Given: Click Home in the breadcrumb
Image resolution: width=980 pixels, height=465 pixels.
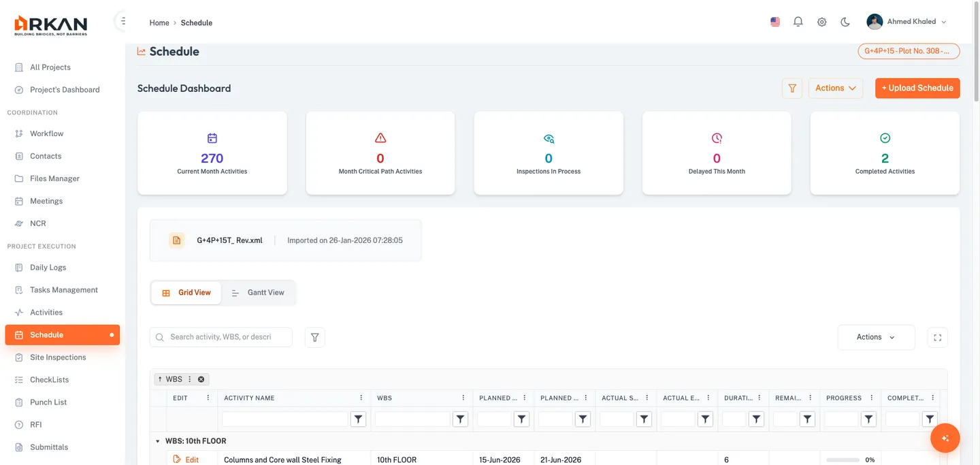Looking at the screenshot, I should click(x=159, y=22).
